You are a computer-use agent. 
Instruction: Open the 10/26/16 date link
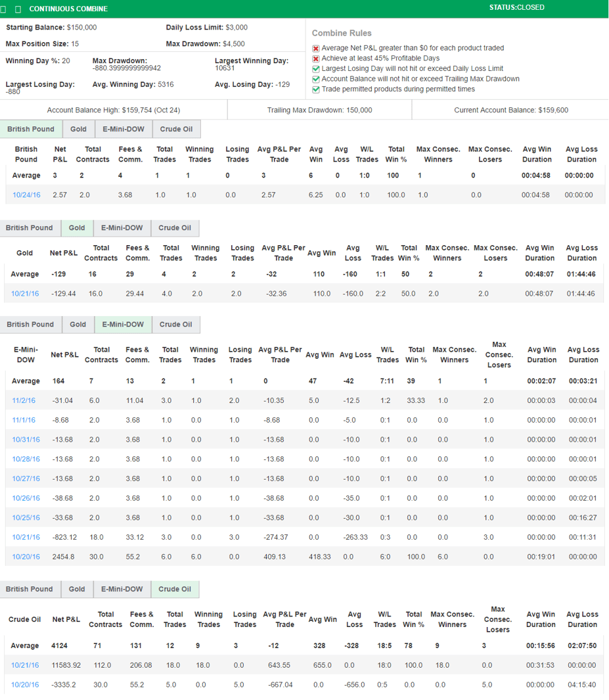click(x=26, y=498)
